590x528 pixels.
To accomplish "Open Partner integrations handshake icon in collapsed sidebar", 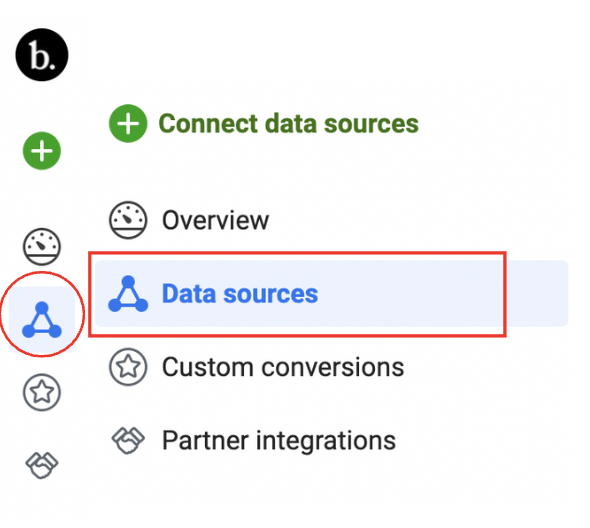I will pyautogui.click(x=42, y=465).
